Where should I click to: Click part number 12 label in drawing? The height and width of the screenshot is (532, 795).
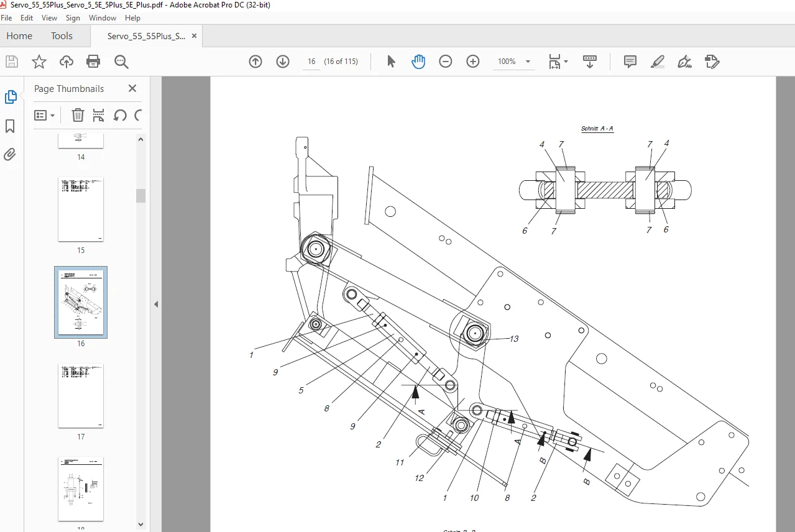[x=420, y=478]
